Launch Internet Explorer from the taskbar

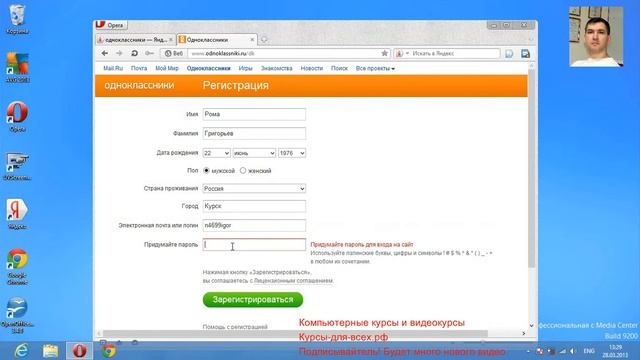click(x=21, y=351)
